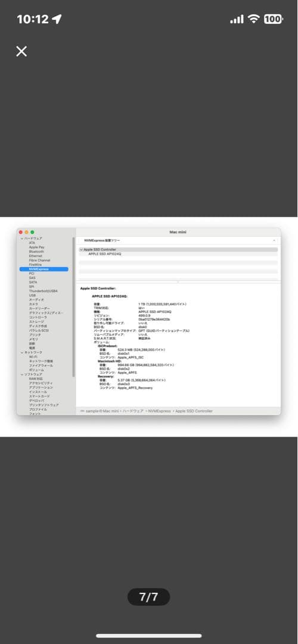Collapse the ソフトウェア sidebar group chevron

22,374
